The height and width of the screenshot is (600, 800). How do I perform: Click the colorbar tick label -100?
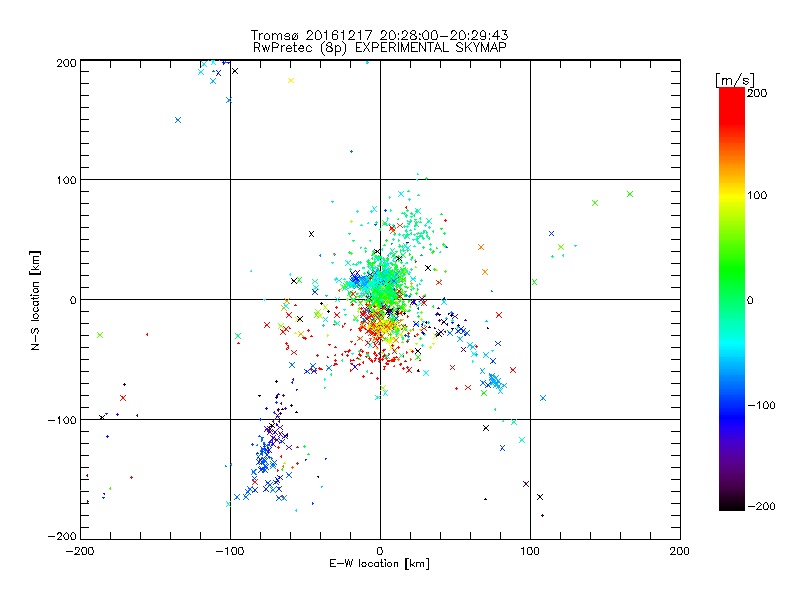(761, 406)
